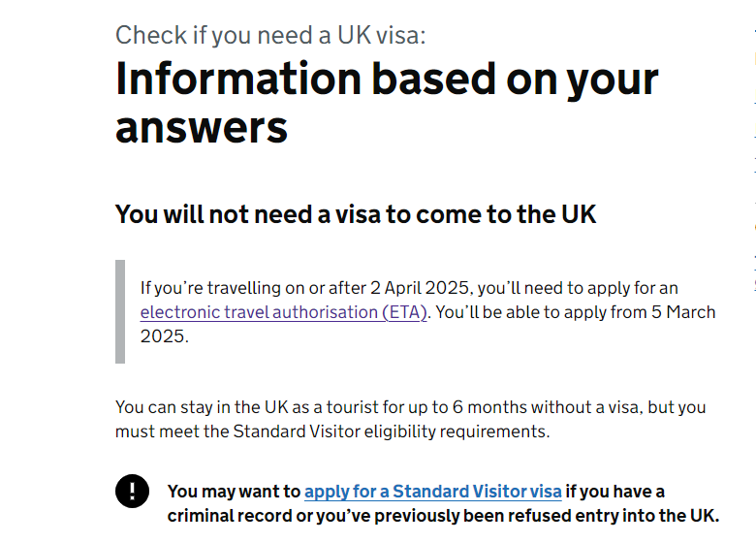Click 'You can stay in the UK' text
756x543 pixels.
[202, 407]
